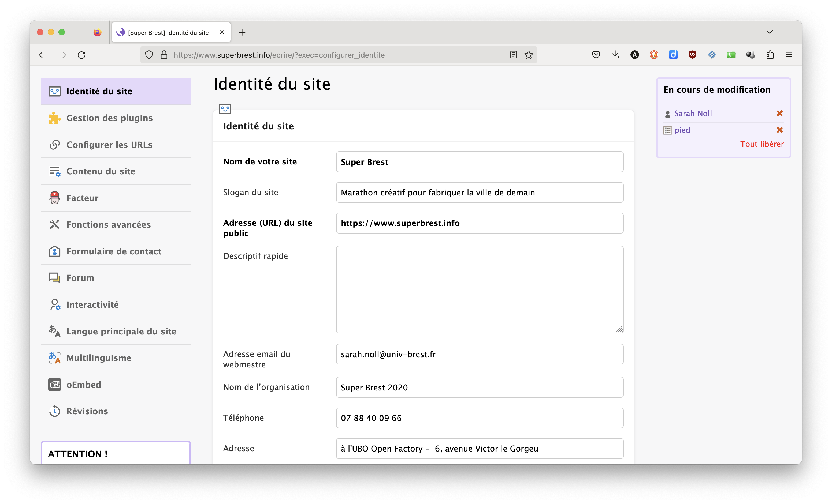Click the Multilinguisme translation icon
The height and width of the screenshot is (504, 832).
[54, 358]
